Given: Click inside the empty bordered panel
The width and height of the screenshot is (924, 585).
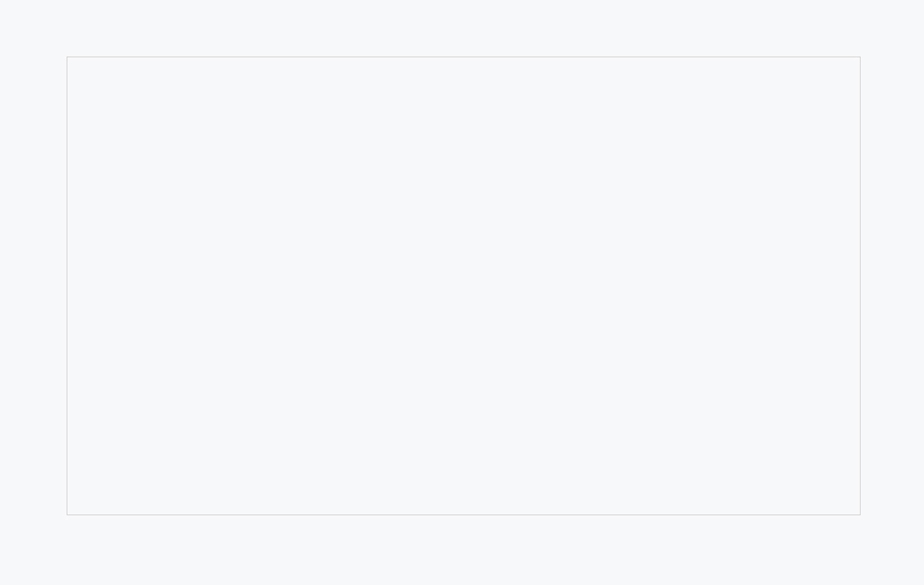Looking at the screenshot, I should tap(463, 285).
